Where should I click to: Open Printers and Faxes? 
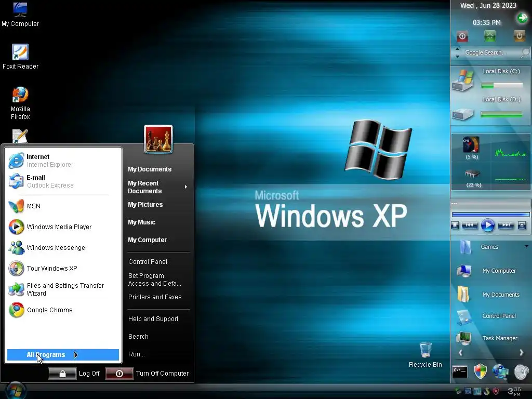[x=155, y=297]
